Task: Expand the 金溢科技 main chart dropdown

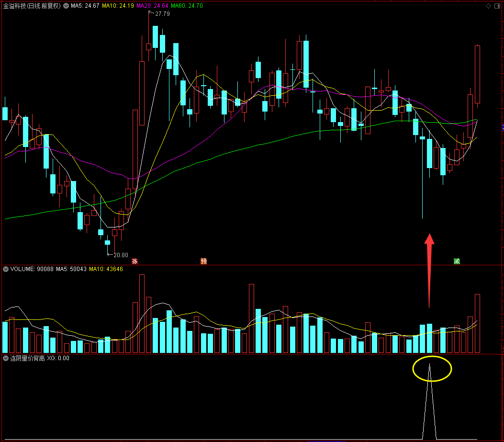Action: [66, 6]
